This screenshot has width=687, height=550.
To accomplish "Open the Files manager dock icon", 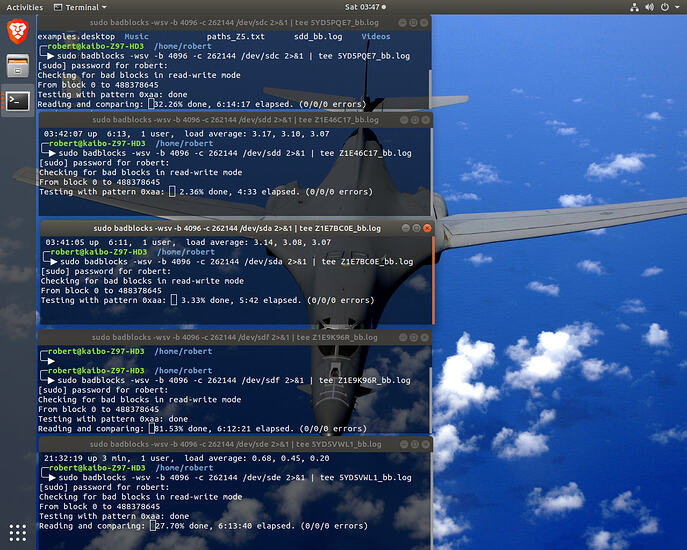I will pos(18,66).
